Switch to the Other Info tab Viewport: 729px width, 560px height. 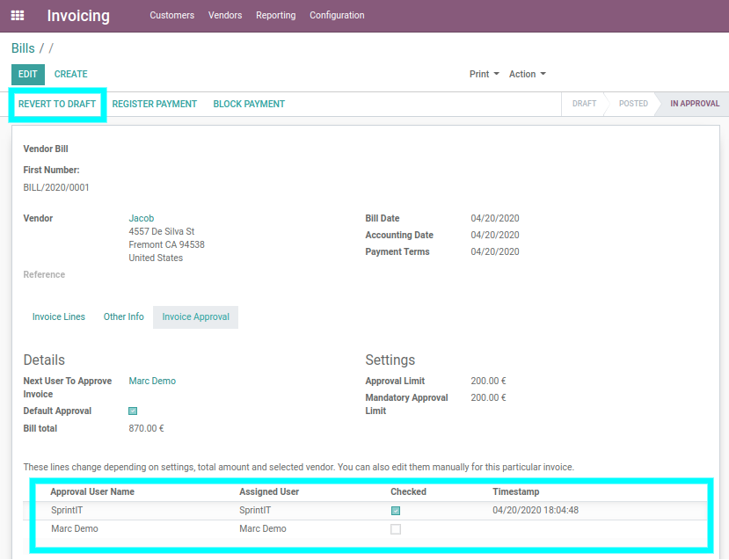(123, 316)
